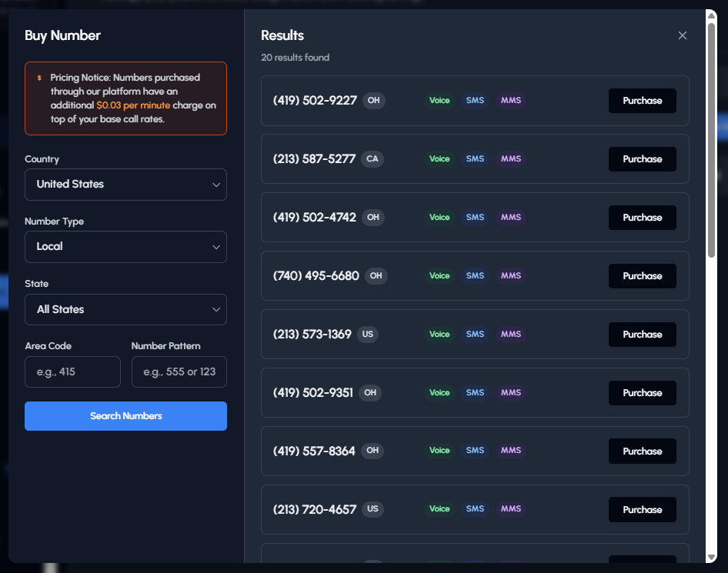Select the Voice badge on (419) 502-9227
Viewport: 728px width, 573px height.
(439, 100)
